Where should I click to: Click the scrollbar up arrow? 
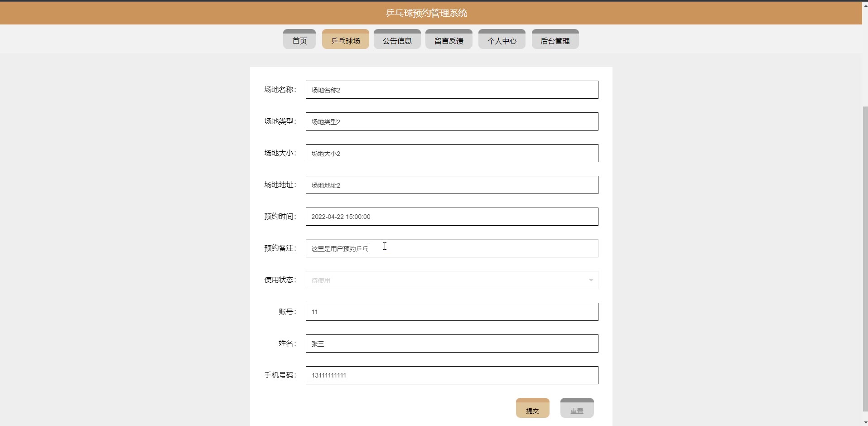[x=865, y=5]
